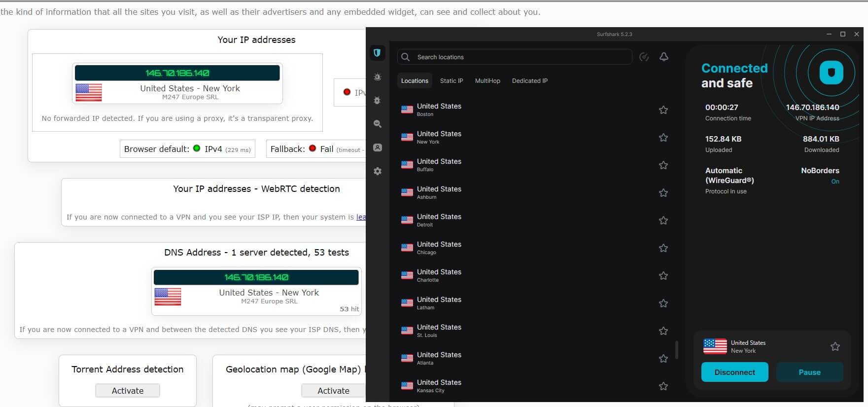
Task: Favorite the Charlotte location star
Action: pos(663,276)
